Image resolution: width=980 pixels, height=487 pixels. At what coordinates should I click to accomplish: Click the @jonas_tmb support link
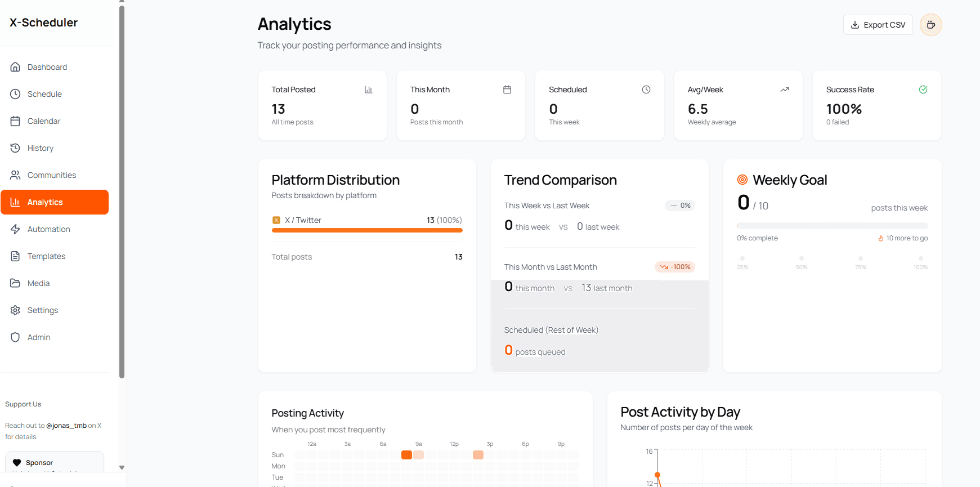coord(66,426)
